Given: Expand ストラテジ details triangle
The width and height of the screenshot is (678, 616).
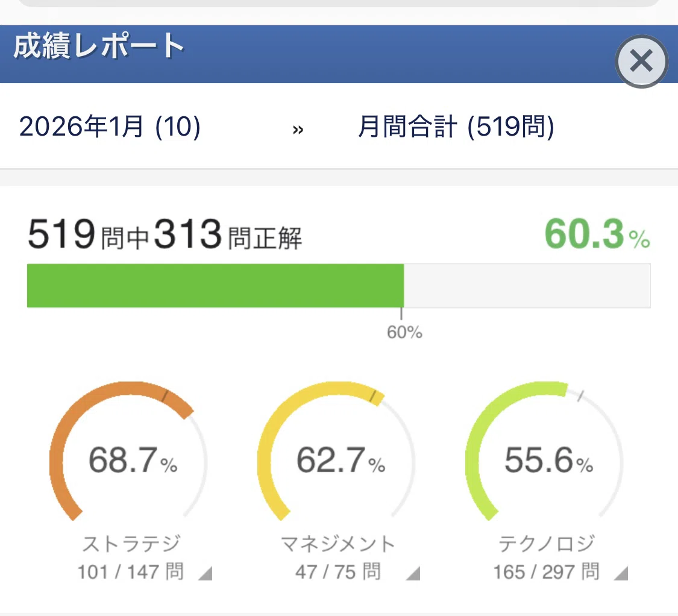Looking at the screenshot, I should click(205, 573).
